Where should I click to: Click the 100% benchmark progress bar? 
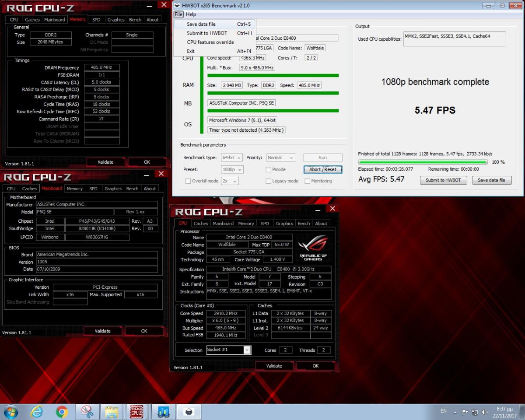pos(423,162)
